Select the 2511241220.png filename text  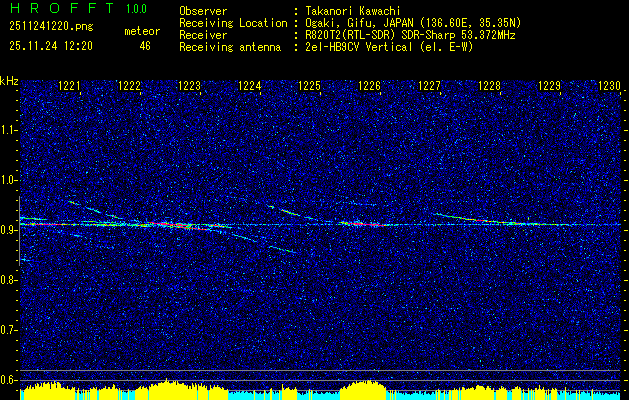[51, 27]
